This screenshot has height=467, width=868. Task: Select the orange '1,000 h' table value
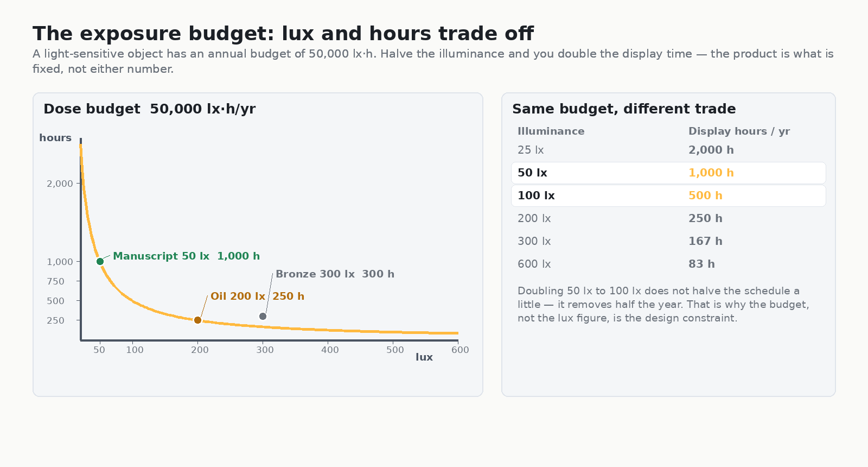pyautogui.click(x=711, y=173)
